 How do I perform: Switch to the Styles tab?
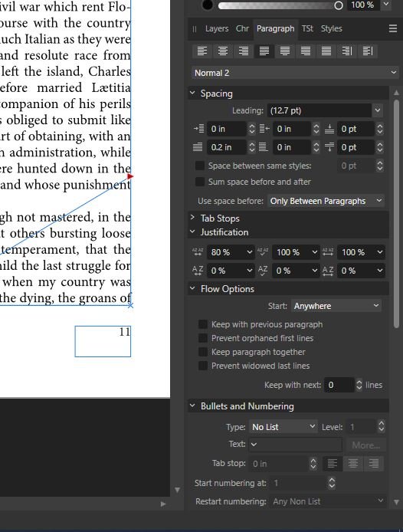332,28
